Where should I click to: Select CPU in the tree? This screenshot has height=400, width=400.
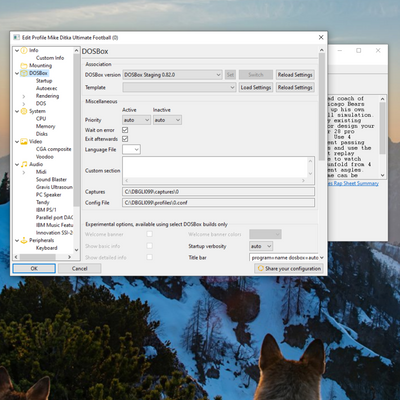tap(41, 119)
